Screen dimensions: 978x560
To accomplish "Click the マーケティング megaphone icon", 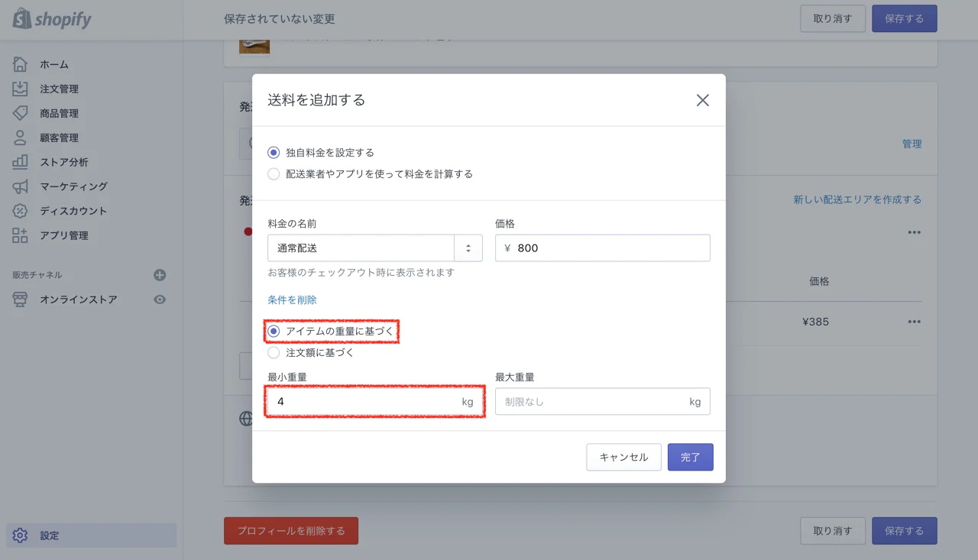I will click(x=21, y=186).
